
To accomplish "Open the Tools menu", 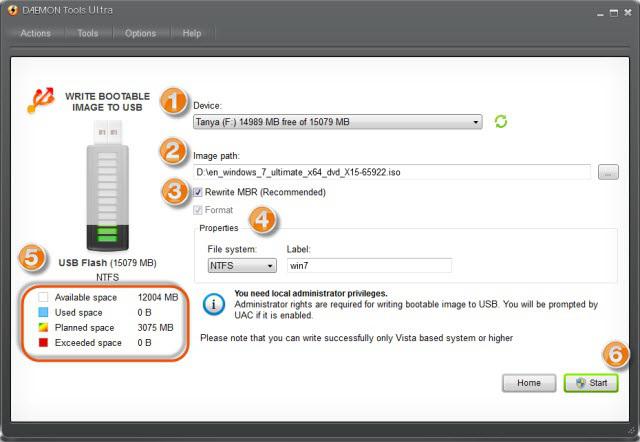I will tap(88, 33).
